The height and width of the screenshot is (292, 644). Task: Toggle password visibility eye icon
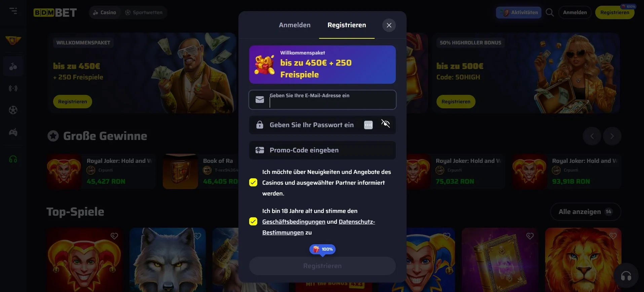385,123
